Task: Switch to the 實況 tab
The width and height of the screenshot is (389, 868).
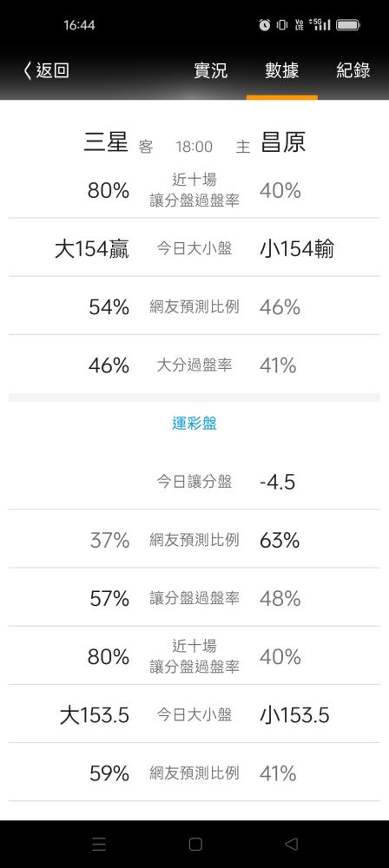Action: (x=211, y=71)
